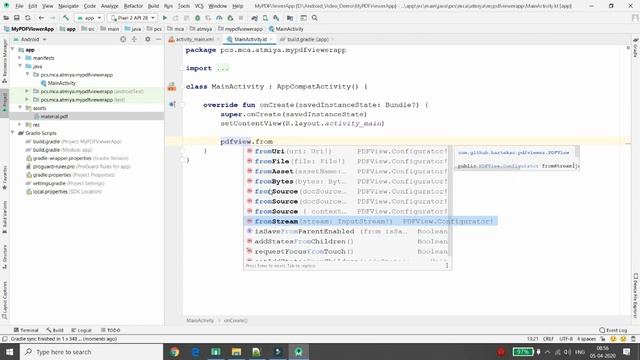Select fromFile completion suggestion
This screenshot has width=640, height=360.
(347, 161)
